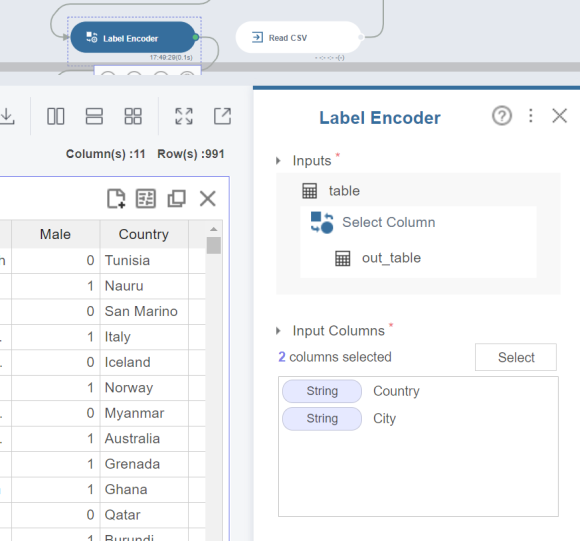Open Label Encoder help icon
Viewport: 580px width, 541px height.
[502, 116]
